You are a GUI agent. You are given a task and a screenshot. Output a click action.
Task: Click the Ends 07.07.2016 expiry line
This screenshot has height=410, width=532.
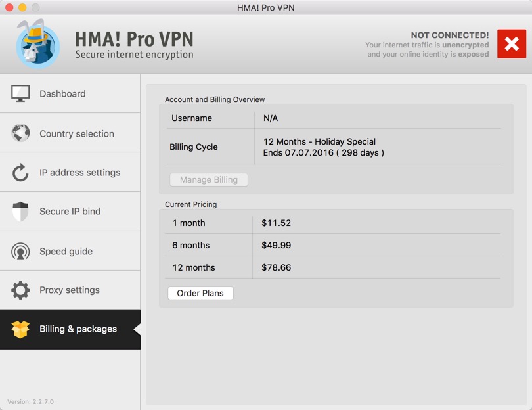click(x=323, y=152)
